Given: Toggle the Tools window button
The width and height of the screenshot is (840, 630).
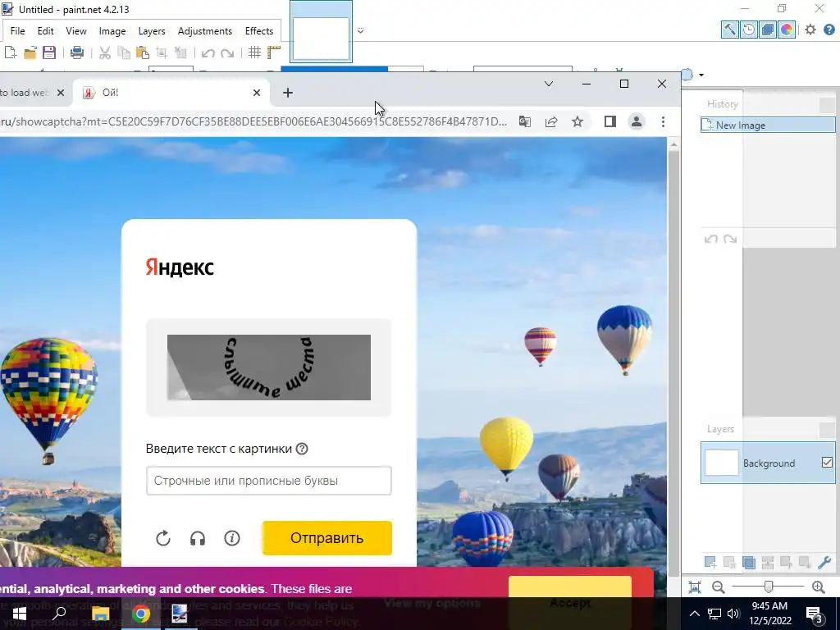Looking at the screenshot, I should coord(729,30).
